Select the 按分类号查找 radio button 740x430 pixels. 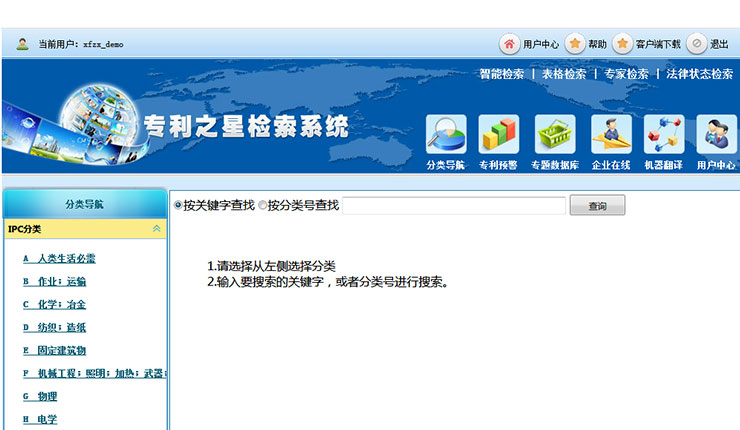click(x=263, y=205)
